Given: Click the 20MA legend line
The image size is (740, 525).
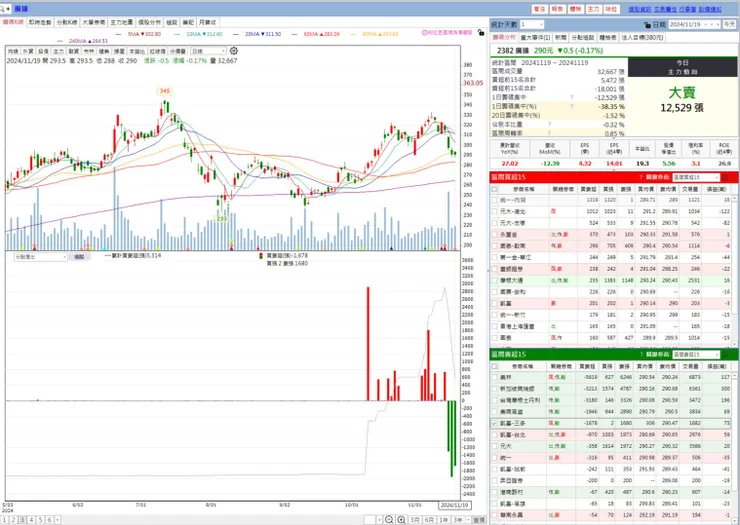Looking at the screenshot, I should point(257,34).
